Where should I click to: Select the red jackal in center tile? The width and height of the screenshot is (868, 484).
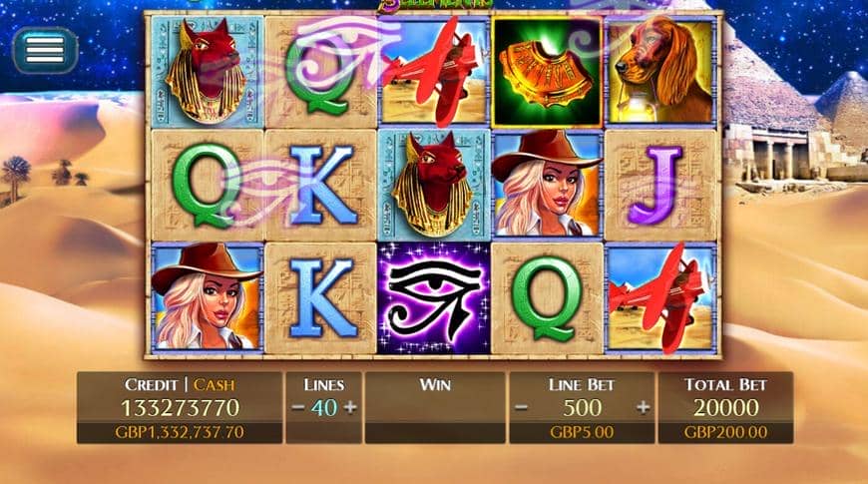[433, 185]
